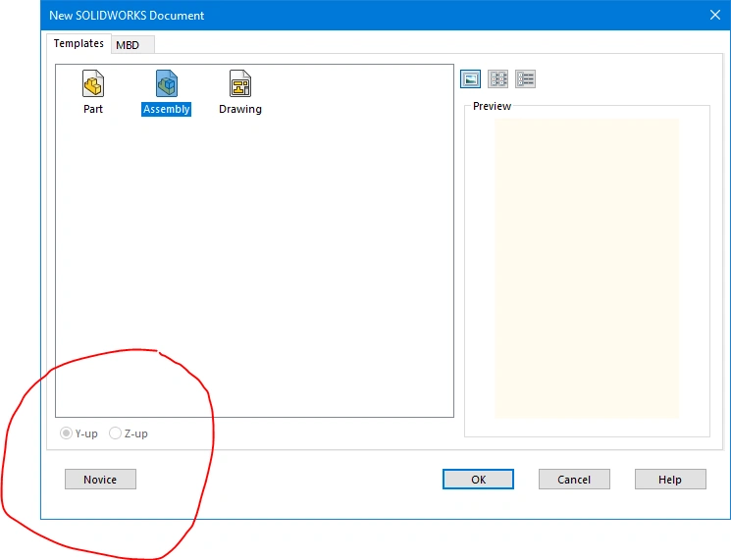The image size is (731, 560).
Task: Click the Novice button
Action: (100, 480)
